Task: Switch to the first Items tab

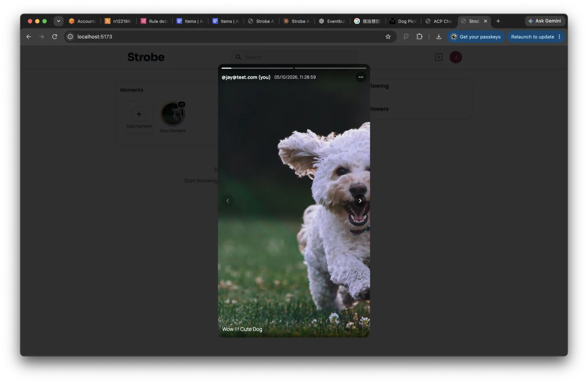Action: click(190, 21)
